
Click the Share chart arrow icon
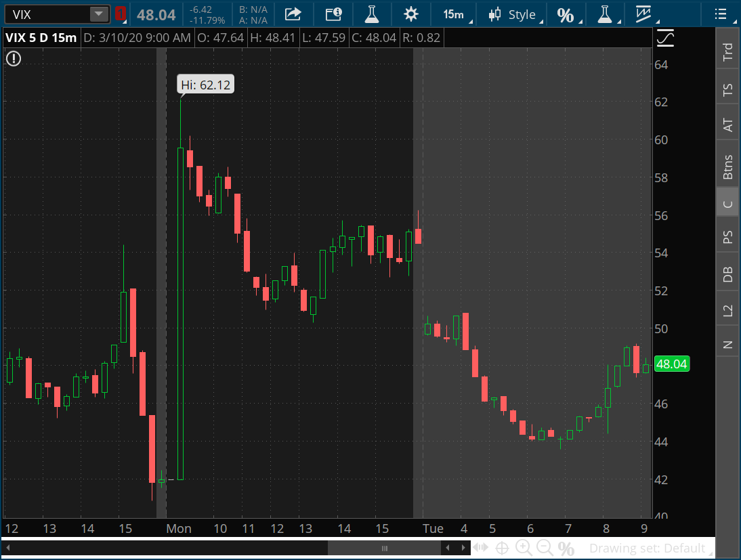click(x=293, y=14)
